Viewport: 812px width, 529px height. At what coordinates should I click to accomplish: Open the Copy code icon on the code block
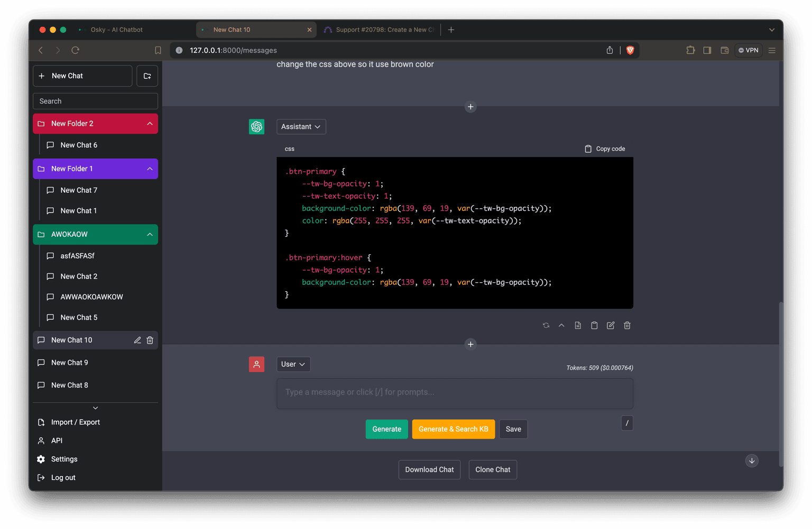pyautogui.click(x=604, y=149)
